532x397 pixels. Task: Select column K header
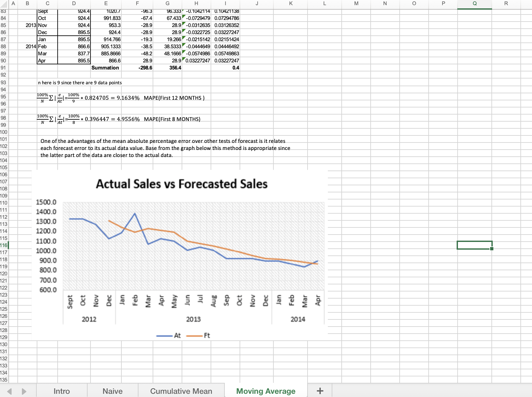point(291,3)
